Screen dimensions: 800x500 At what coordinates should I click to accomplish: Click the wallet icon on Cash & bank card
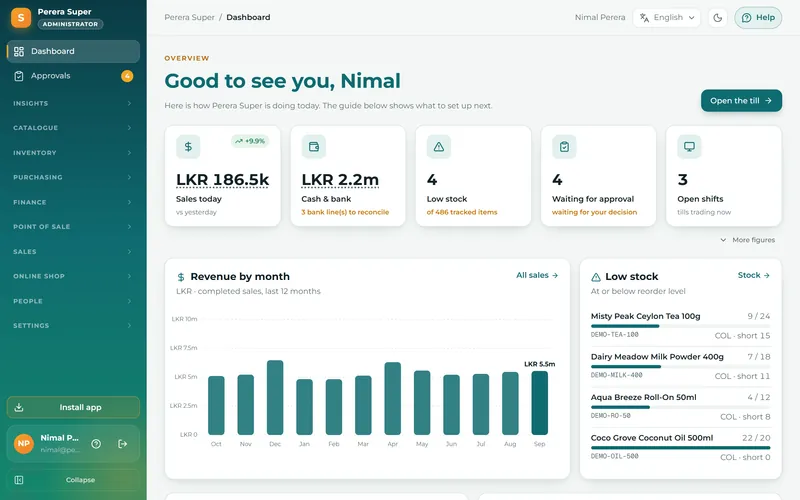click(x=314, y=147)
